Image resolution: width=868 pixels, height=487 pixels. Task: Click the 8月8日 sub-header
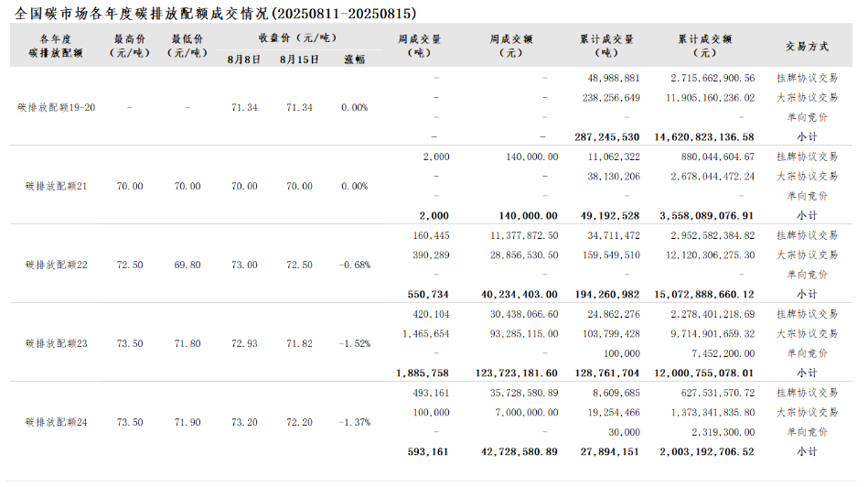tap(244, 59)
